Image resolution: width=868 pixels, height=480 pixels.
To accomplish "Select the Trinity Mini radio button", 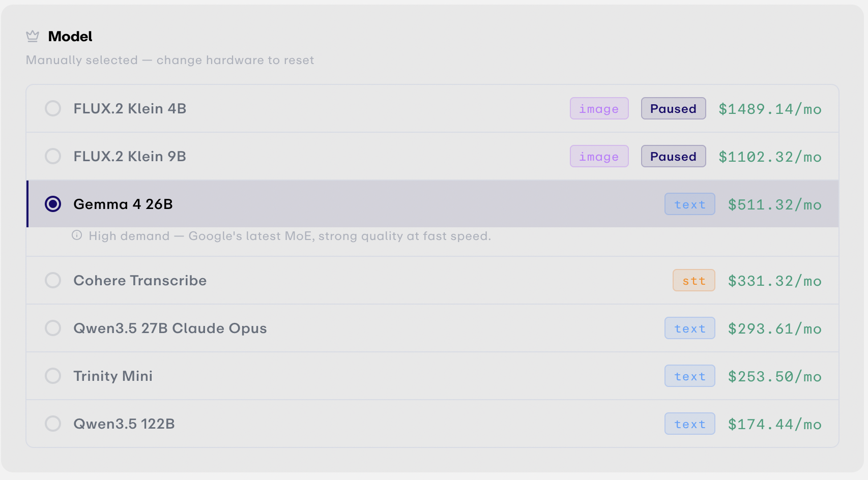I will (x=53, y=376).
